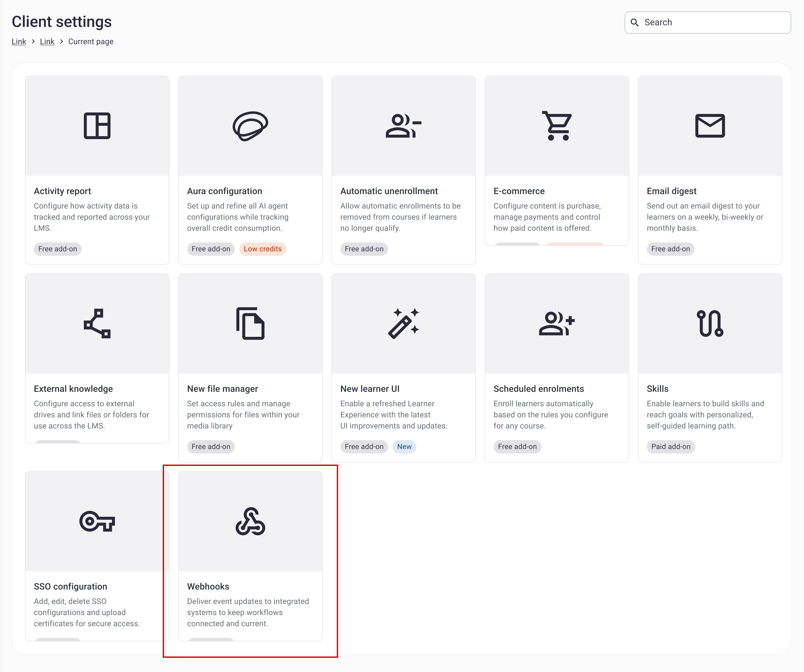Select the Aura configuration swirl icon
This screenshot has height=672, width=804.
point(250,126)
